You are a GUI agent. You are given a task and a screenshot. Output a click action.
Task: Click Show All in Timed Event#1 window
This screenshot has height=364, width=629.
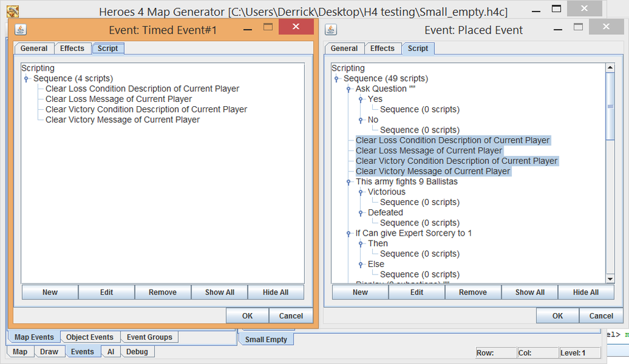(219, 292)
